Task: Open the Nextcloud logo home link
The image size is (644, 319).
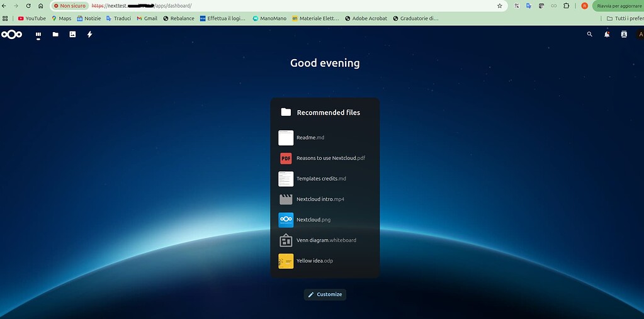Action: point(11,35)
